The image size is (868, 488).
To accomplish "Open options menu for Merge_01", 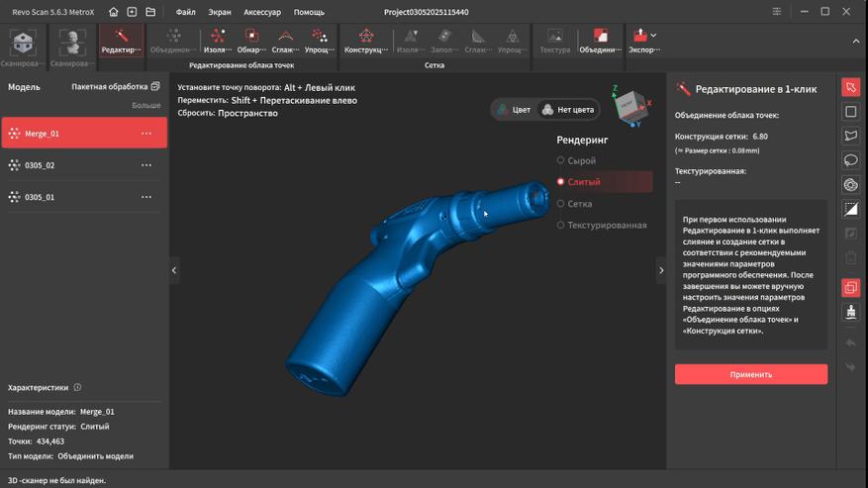I will coord(146,134).
